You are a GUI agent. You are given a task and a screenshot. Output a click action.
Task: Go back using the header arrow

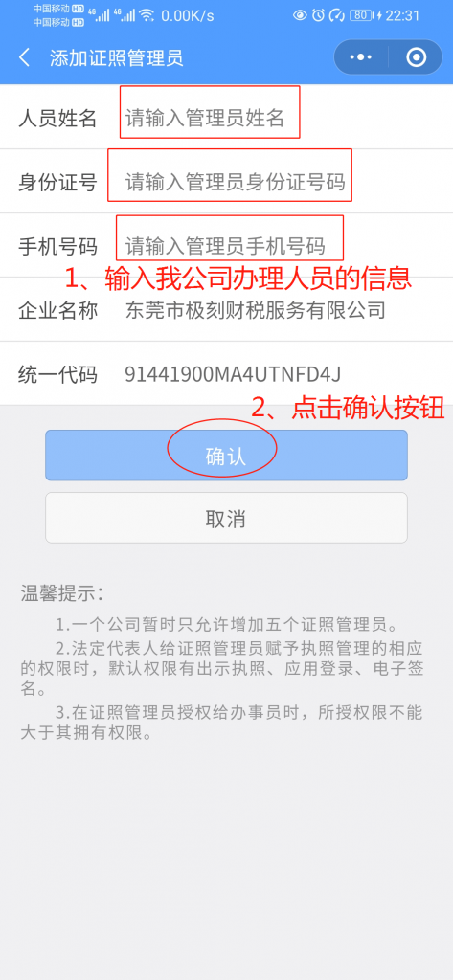(24, 58)
